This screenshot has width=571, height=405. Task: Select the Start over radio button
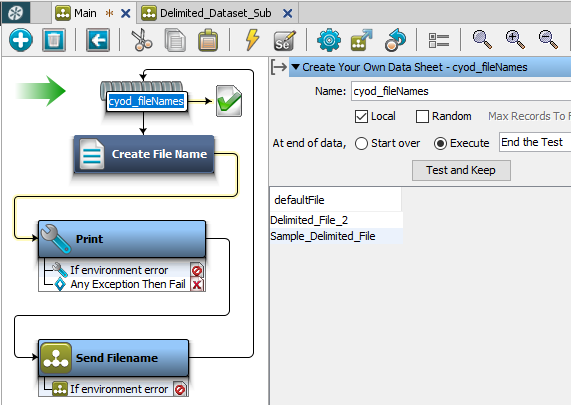tap(361, 143)
